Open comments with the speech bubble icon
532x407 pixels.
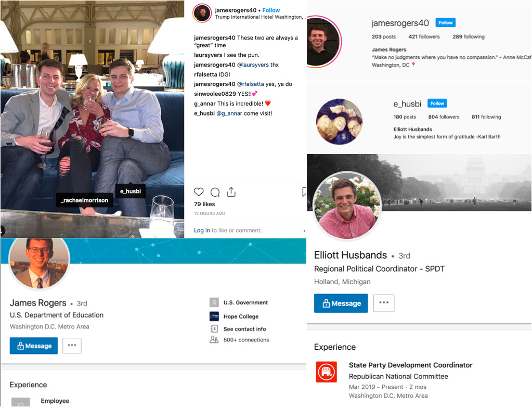(x=215, y=193)
